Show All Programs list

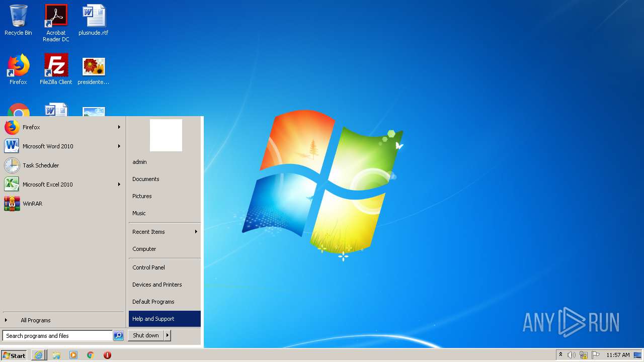tap(63, 320)
